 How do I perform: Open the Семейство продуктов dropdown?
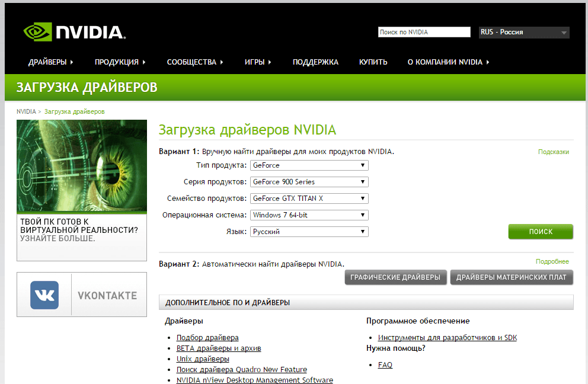point(309,199)
